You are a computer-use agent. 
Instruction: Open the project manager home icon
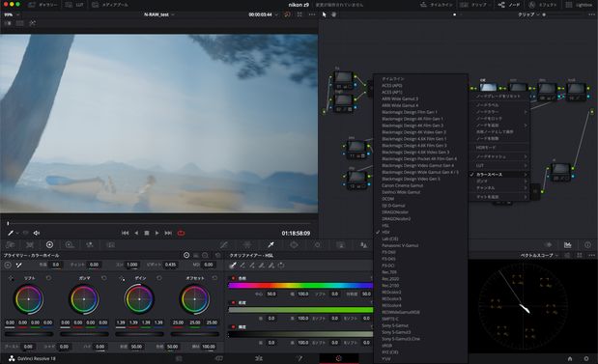click(x=570, y=358)
